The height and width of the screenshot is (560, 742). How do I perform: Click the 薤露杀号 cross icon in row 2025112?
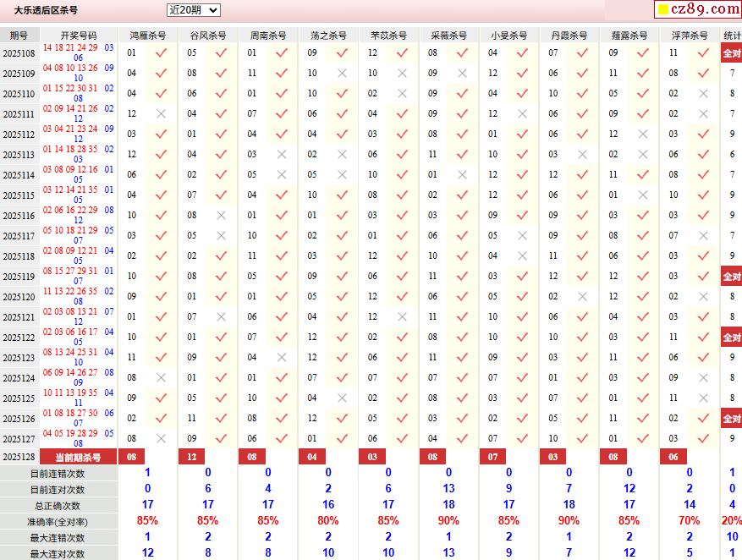pyautogui.click(x=643, y=135)
